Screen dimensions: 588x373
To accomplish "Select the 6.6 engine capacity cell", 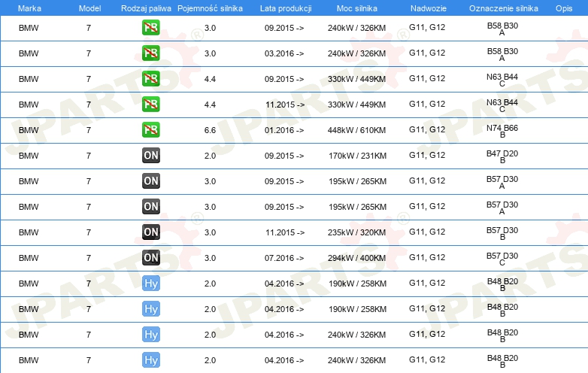I will click(210, 130).
